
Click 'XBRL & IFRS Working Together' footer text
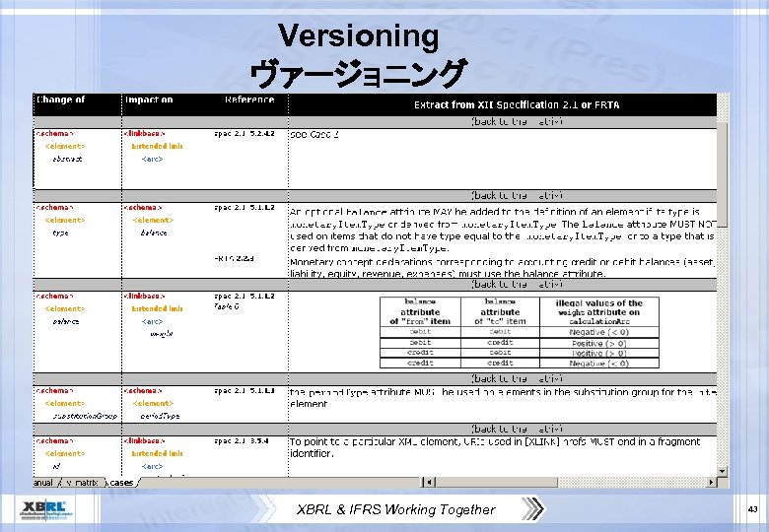coord(395,509)
